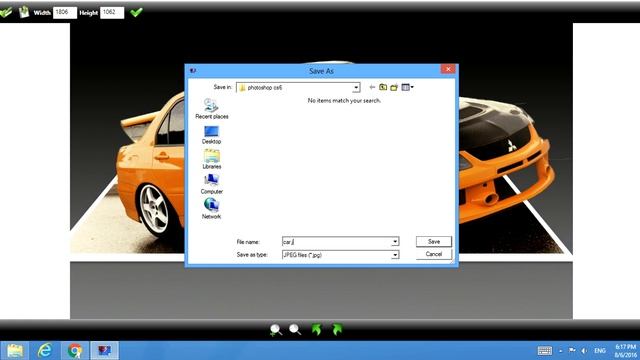The image size is (640, 360).
Task: Open the on-screen keyboard tray icon
Action: pos(544,351)
